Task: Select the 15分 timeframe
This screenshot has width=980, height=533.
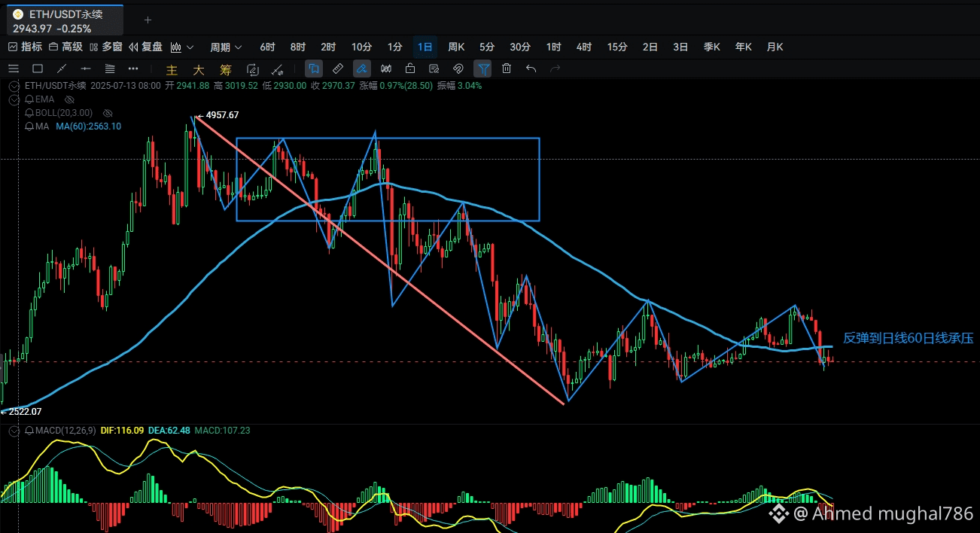Action: coord(617,47)
